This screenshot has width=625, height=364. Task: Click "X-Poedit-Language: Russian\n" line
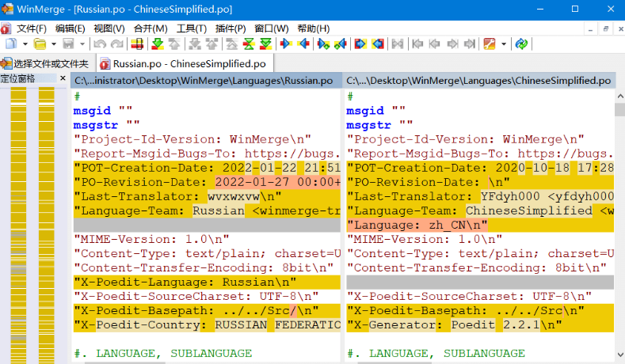click(207, 282)
